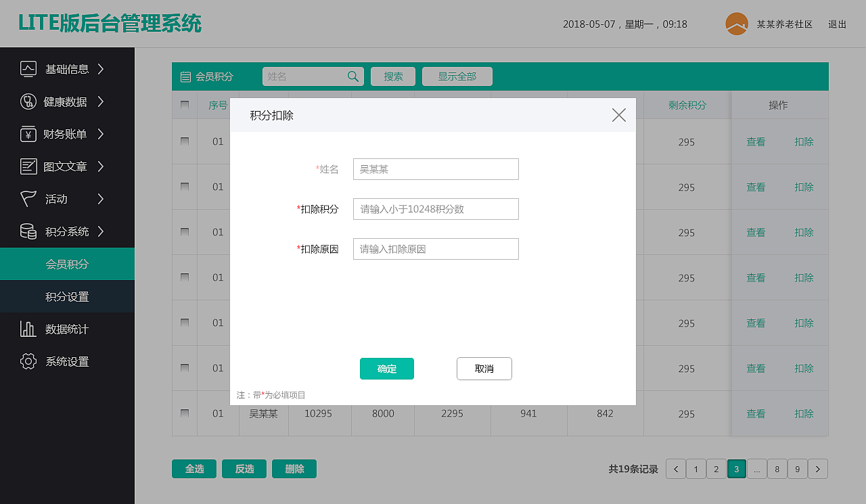Expand the 活动 menu chevron
866x504 pixels.
[101, 199]
